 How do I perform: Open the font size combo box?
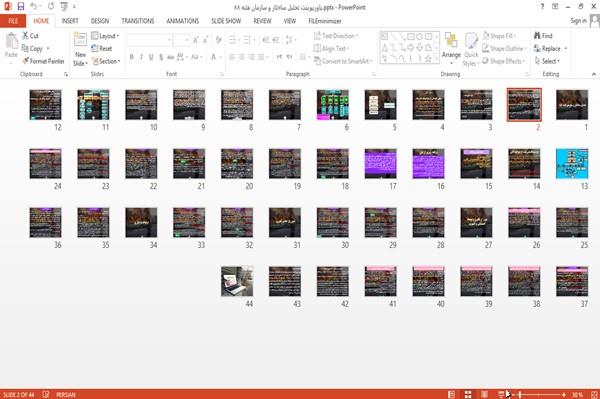click(181, 39)
